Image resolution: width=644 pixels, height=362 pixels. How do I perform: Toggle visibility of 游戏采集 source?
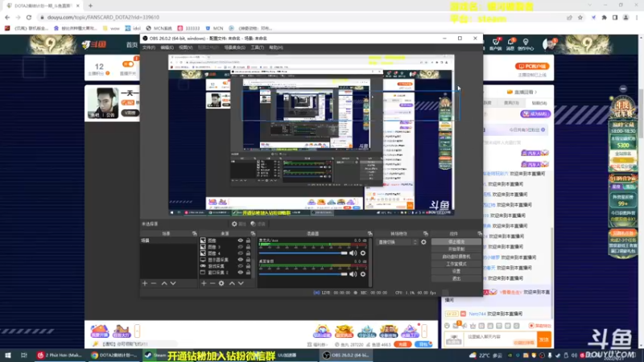tap(240, 266)
